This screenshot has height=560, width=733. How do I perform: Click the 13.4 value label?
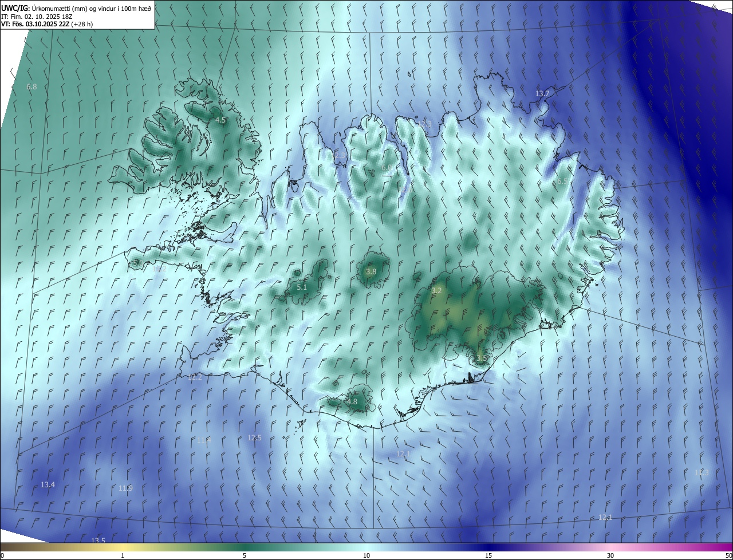pos(48,484)
